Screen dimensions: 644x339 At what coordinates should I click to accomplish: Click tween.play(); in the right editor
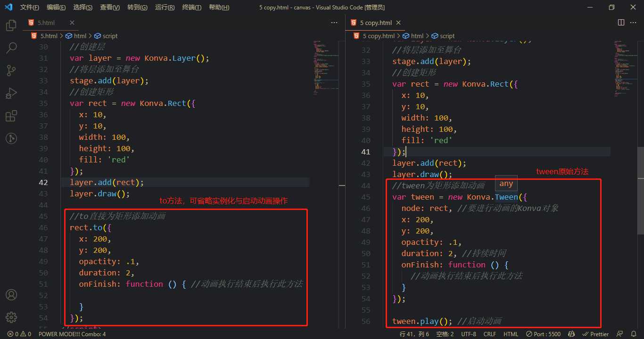click(x=422, y=321)
